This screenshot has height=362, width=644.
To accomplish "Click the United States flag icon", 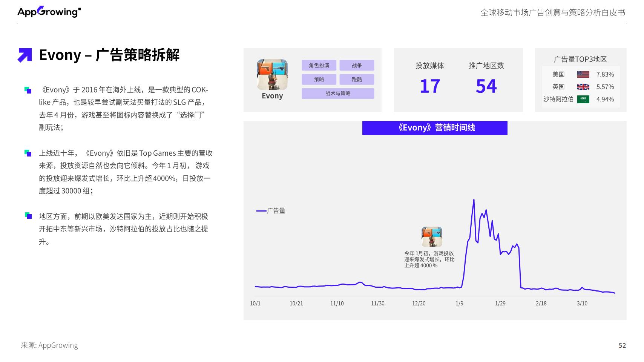I will click(x=583, y=75).
